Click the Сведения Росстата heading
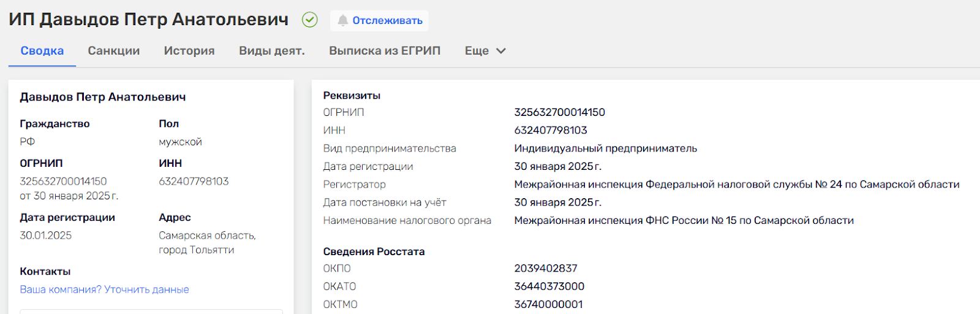Viewport: 980px width, 314px height. pos(374,251)
